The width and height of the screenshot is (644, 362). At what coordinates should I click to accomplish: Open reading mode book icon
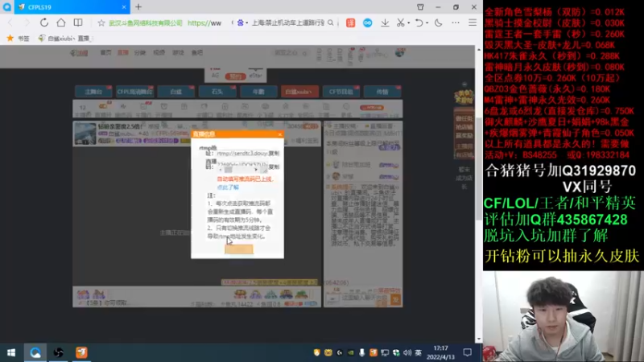(78, 23)
